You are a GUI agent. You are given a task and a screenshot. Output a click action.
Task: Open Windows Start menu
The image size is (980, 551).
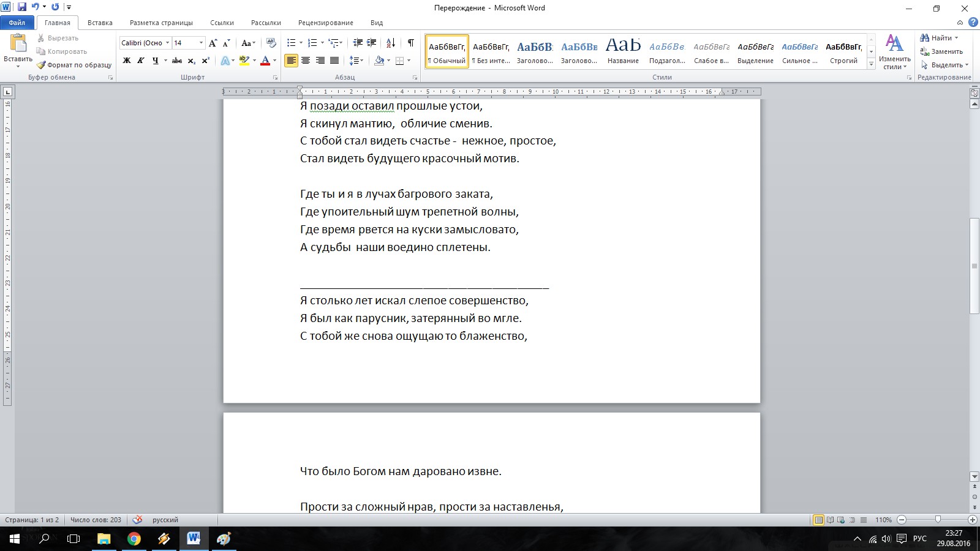pyautogui.click(x=15, y=539)
